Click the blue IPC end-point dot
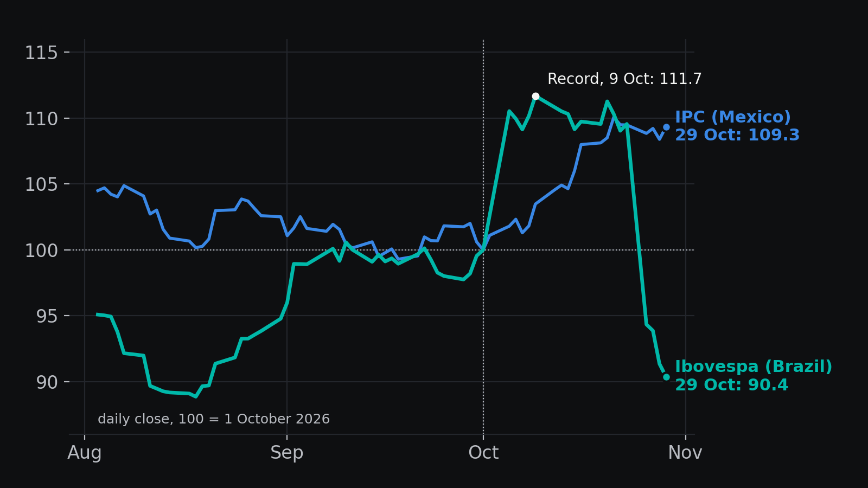This screenshot has height=488, width=868. tap(666, 127)
